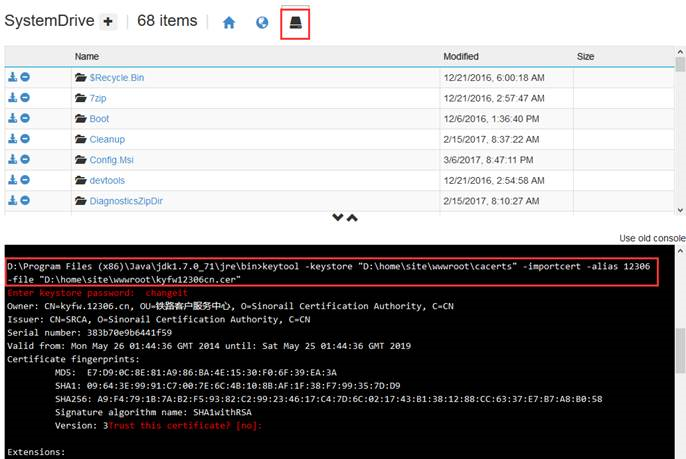Delete the DiagnosticsZipDir folder
The width and height of the screenshot is (686, 459).
(25, 201)
